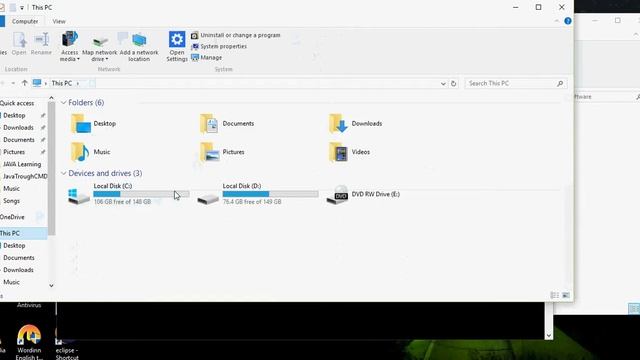The height and width of the screenshot is (360, 640).
Task: Click the Search This PC field
Action: coord(516,83)
